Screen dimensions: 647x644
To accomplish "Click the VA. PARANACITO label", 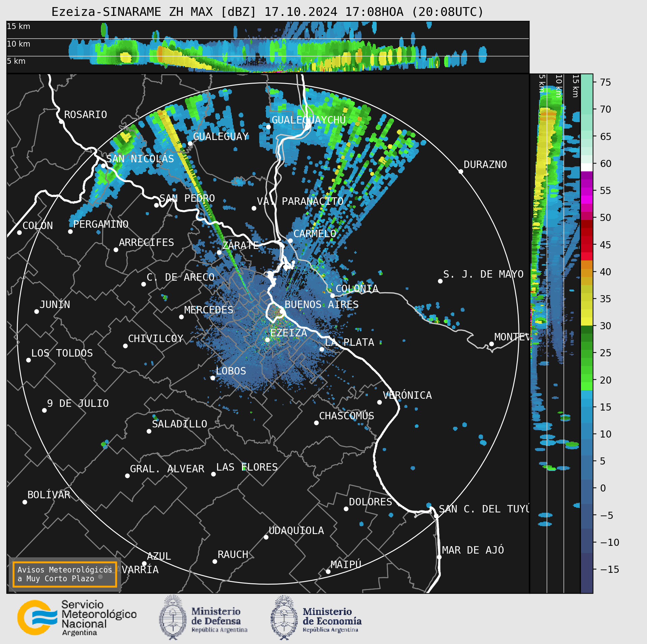I will coord(300,201).
